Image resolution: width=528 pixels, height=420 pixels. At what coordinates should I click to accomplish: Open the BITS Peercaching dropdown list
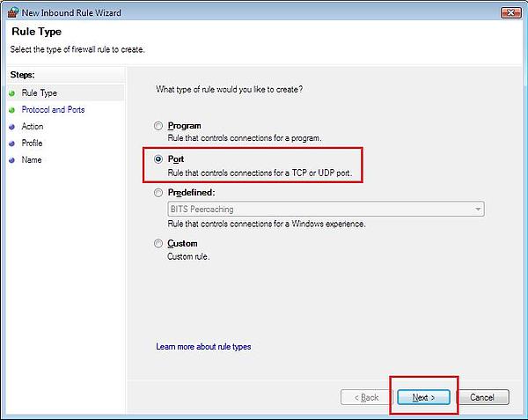tap(478, 210)
